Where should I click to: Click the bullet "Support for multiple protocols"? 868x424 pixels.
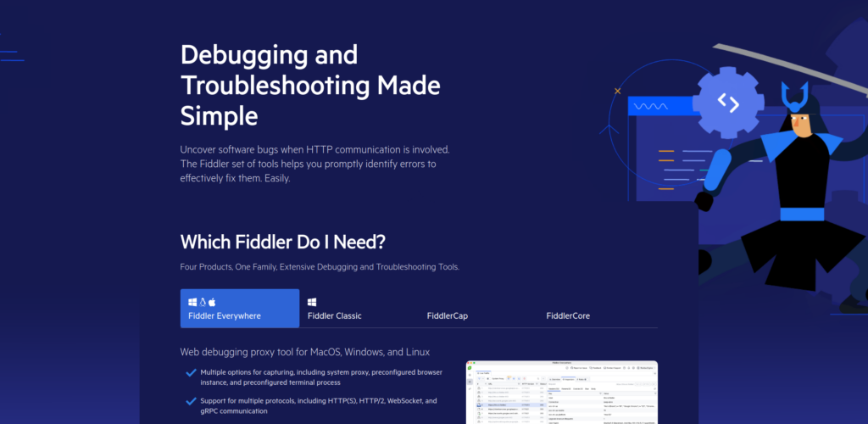[x=319, y=405]
